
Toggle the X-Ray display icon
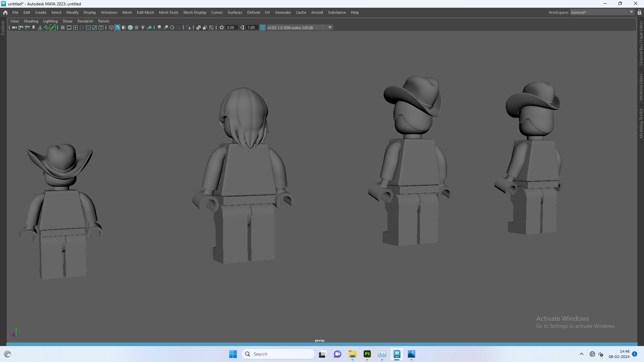click(199, 27)
